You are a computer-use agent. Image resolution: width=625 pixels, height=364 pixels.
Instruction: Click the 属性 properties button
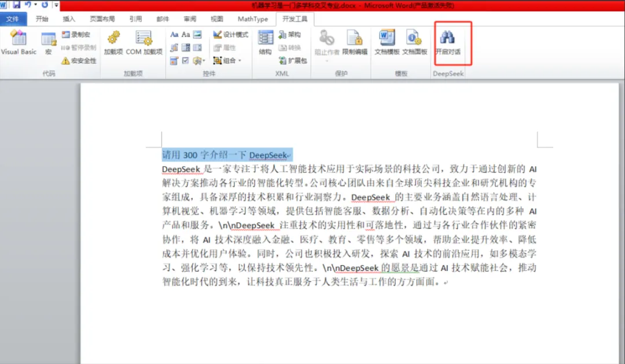click(x=225, y=48)
